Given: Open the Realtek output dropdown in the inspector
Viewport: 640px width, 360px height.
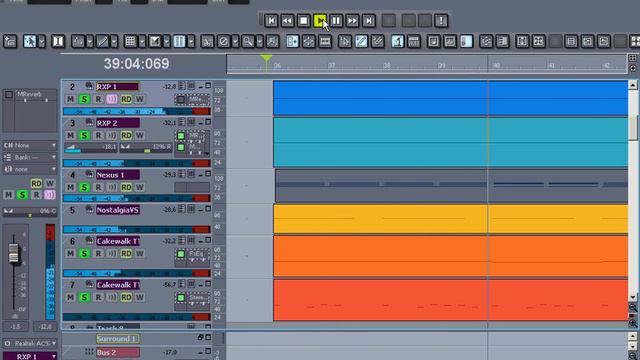Looking at the screenshot, I should pos(30,344).
